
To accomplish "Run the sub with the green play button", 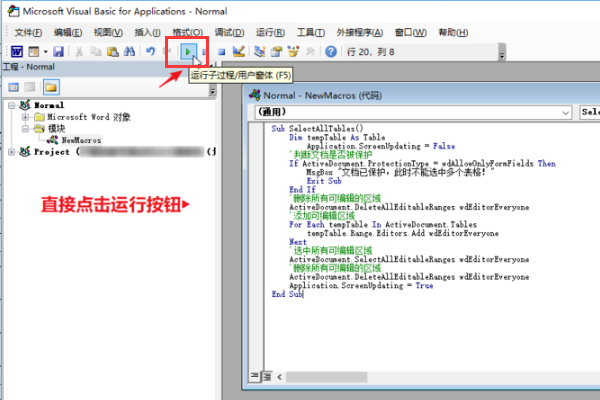I will click(188, 52).
